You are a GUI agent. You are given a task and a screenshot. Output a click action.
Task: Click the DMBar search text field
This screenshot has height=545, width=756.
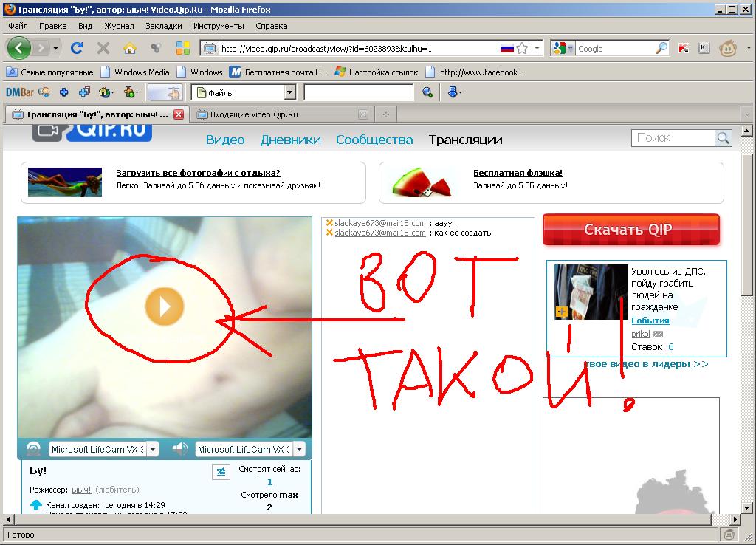(358, 92)
